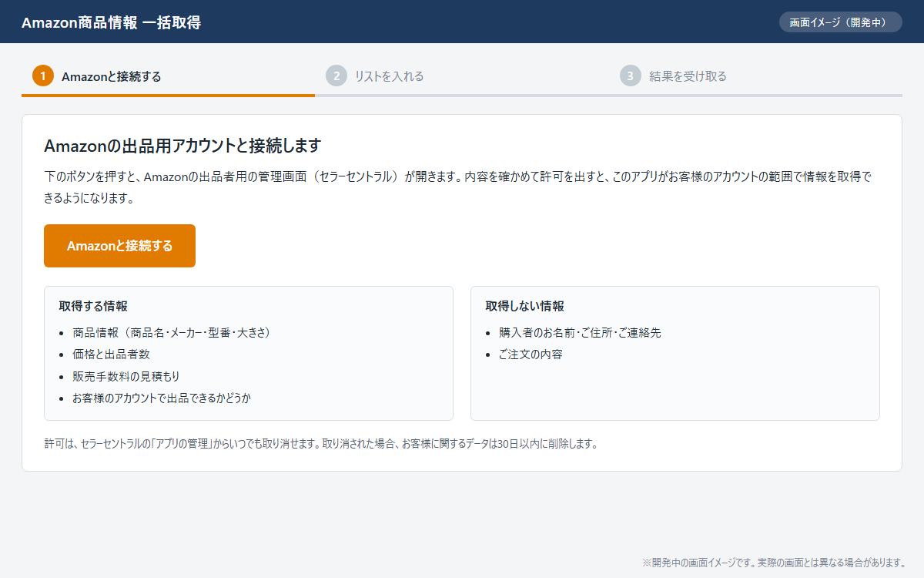Click the 画面イメージ(開発中) badge
The image size is (924, 578).
point(840,22)
